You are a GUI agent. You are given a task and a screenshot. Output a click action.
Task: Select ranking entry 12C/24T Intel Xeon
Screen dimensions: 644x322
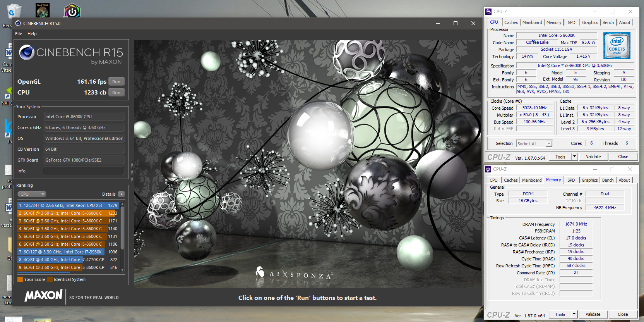coord(68,205)
